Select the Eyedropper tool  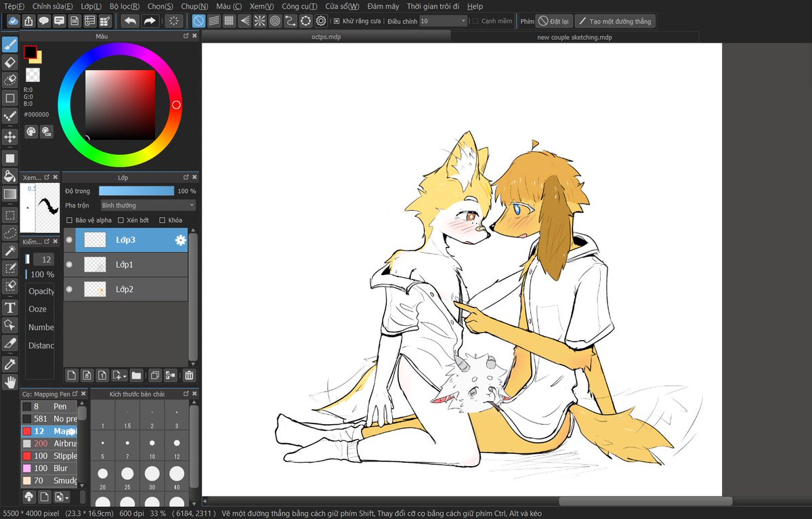click(10, 364)
